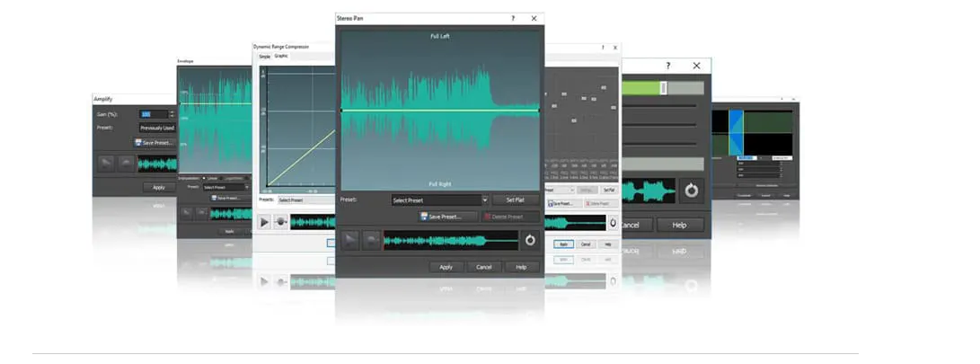Click the large loop icon beside Help button

click(x=691, y=191)
